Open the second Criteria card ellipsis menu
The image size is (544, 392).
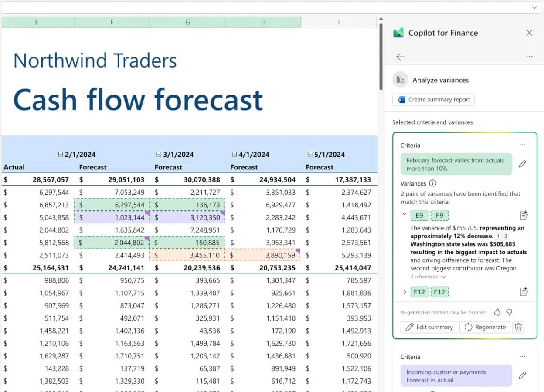pyautogui.click(x=522, y=357)
